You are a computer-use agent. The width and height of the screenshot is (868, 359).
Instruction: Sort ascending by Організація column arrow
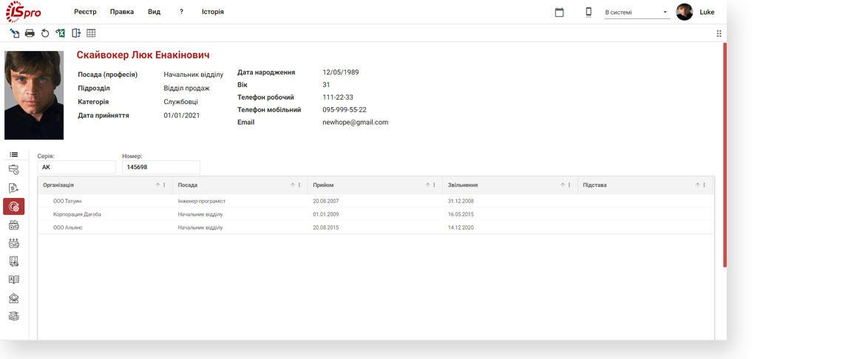click(157, 185)
